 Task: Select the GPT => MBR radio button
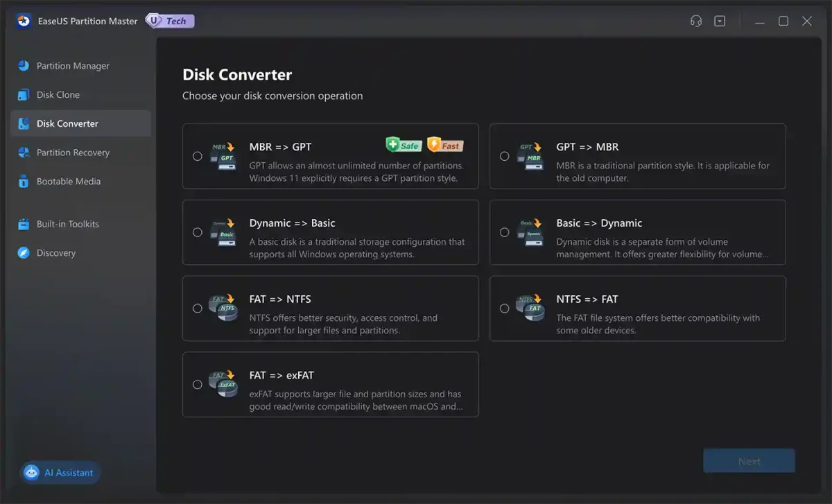pos(504,157)
